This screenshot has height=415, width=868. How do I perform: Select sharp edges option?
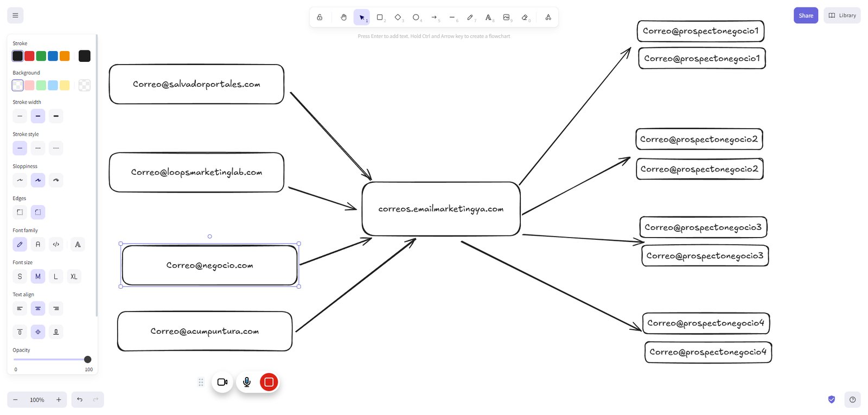[20, 212]
